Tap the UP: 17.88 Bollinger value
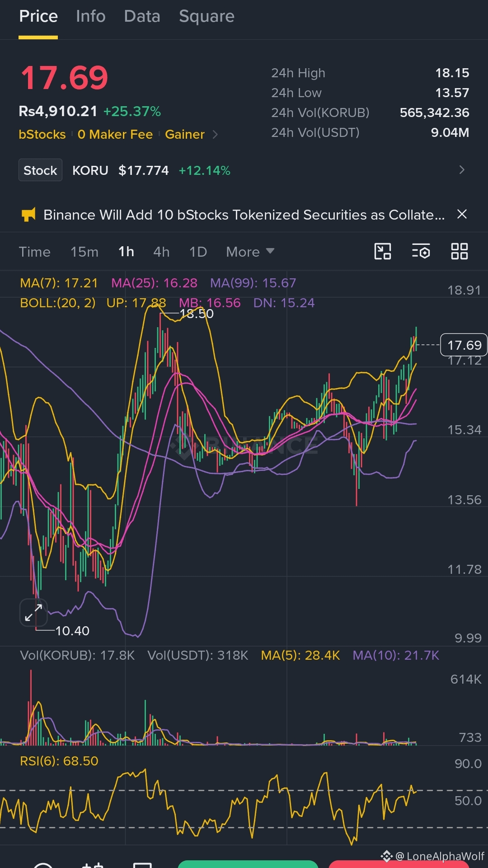The height and width of the screenshot is (868, 488). coord(136,303)
